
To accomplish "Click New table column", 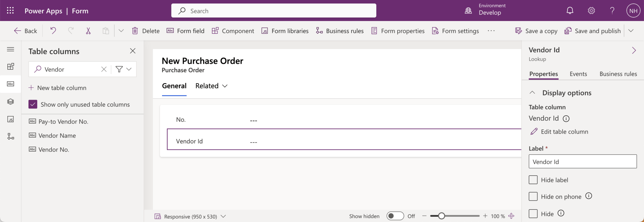I will 58,88.
